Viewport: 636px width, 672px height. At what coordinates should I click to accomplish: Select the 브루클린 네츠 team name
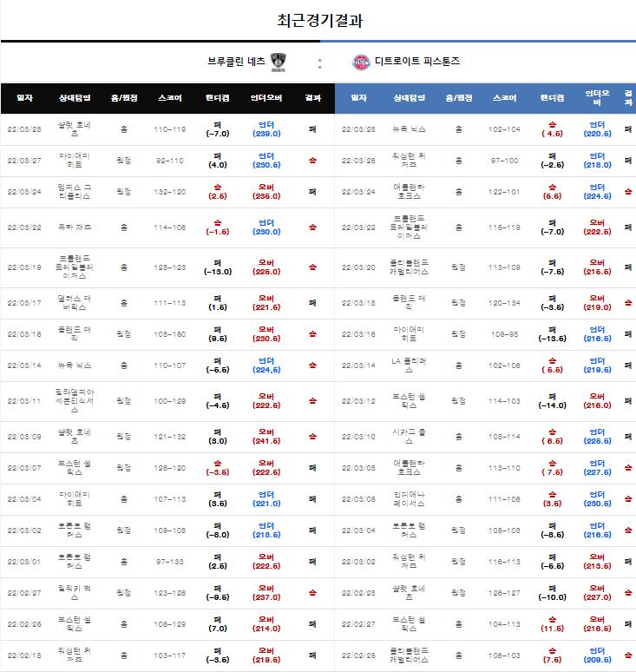point(236,62)
